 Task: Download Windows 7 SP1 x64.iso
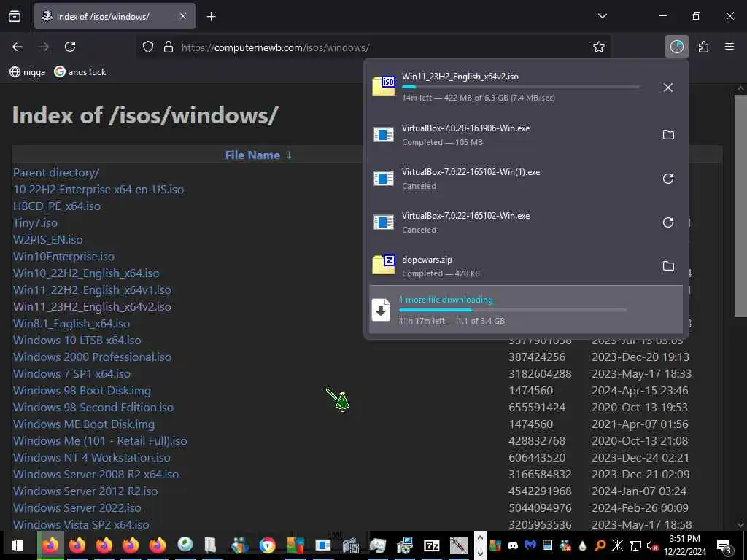click(72, 374)
